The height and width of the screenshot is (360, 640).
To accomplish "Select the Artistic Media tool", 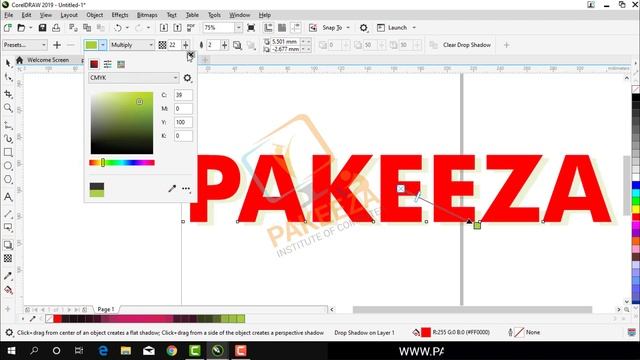I will point(8,139).
